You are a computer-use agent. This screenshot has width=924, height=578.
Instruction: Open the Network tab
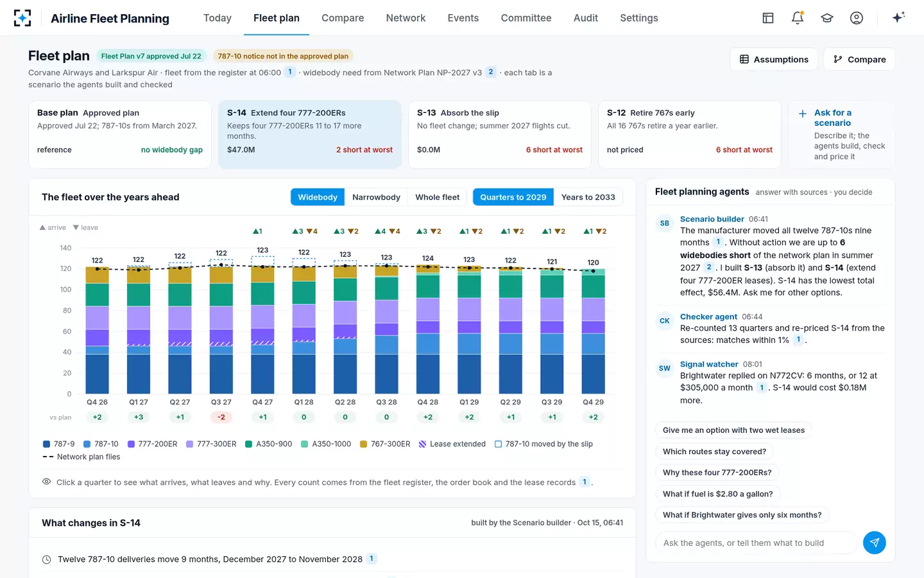pos(406,18)
